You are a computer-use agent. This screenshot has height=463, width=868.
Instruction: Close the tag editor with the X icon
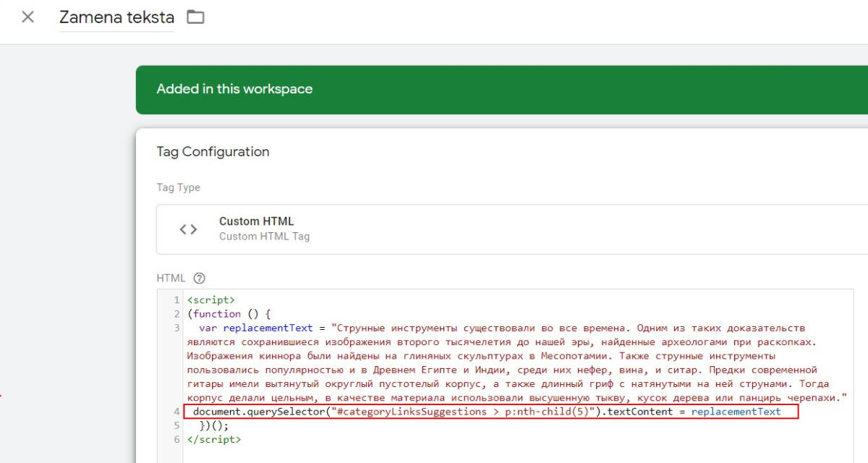tap(27, 17)
